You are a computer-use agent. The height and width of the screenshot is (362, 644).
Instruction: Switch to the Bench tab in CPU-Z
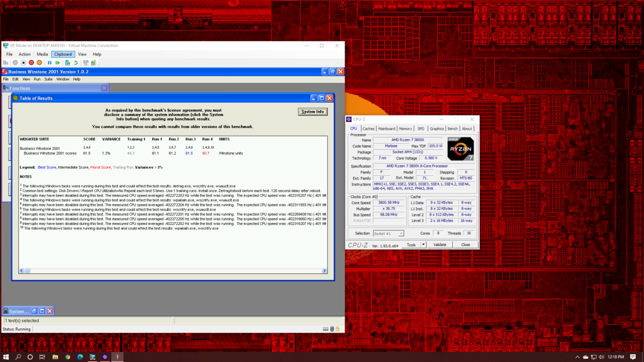452,129
